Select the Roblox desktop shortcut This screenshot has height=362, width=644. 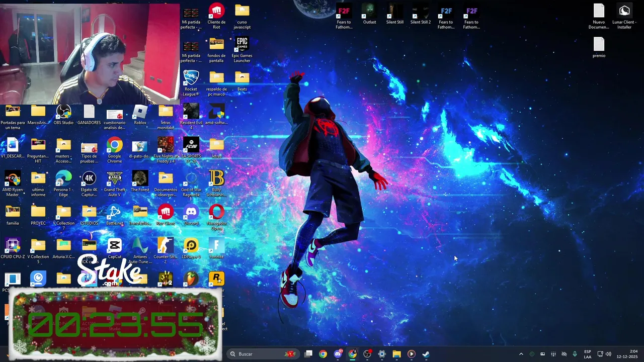click(140, 115)
